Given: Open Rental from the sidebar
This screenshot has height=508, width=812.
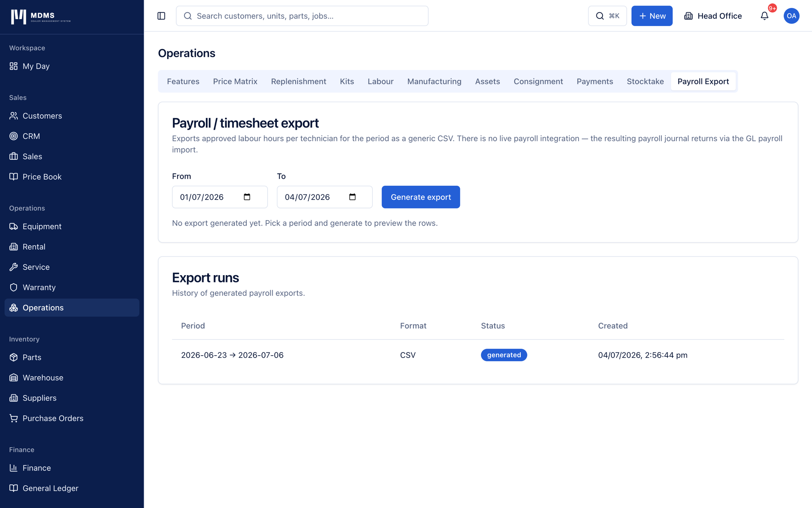Looking at the screenshot, I should (72, 247).
